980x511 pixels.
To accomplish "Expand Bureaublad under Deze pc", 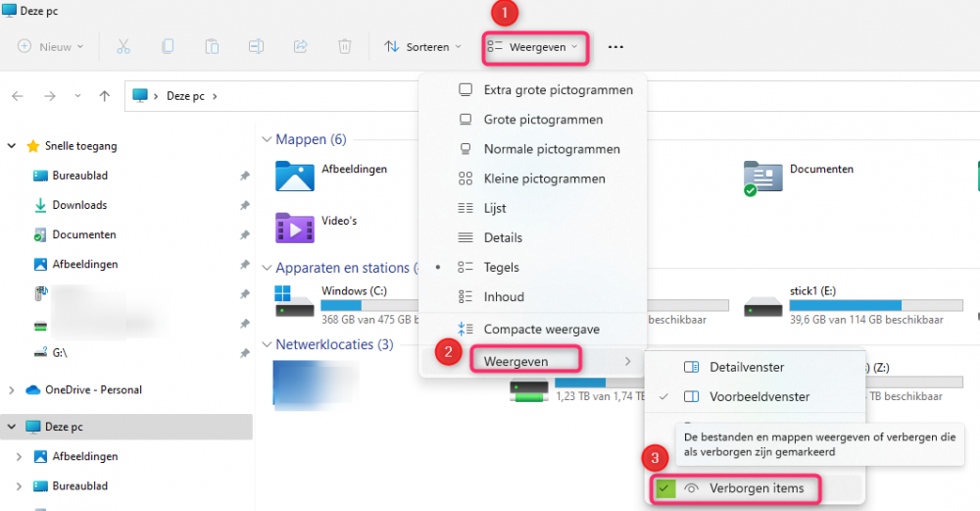I will pyautogui.click(x=19, y=485).
